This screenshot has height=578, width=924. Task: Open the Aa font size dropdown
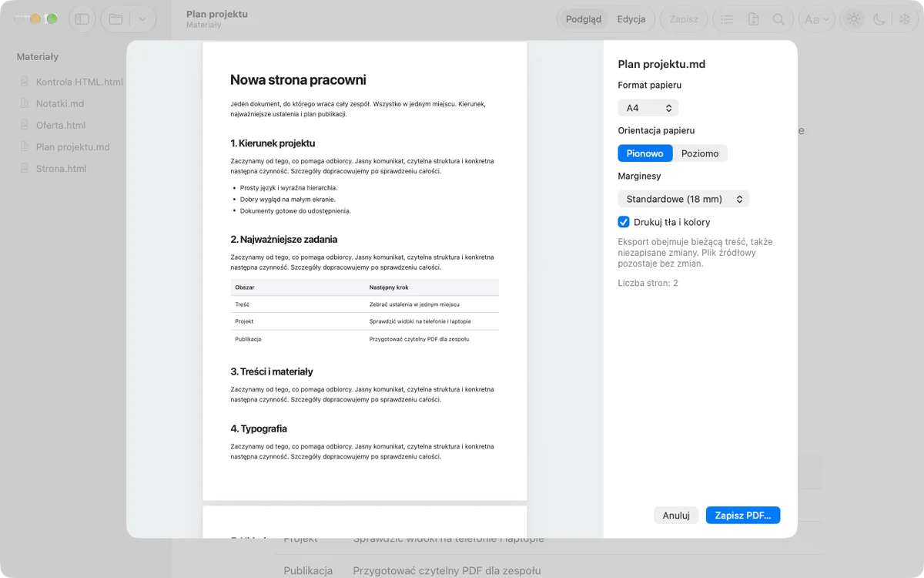tap(816, 19)
